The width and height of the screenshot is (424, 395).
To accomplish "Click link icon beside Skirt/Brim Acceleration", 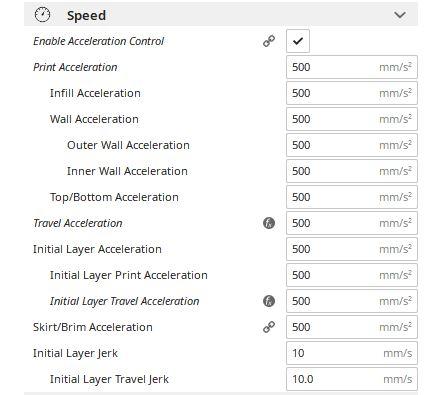I will coord(269,327).
